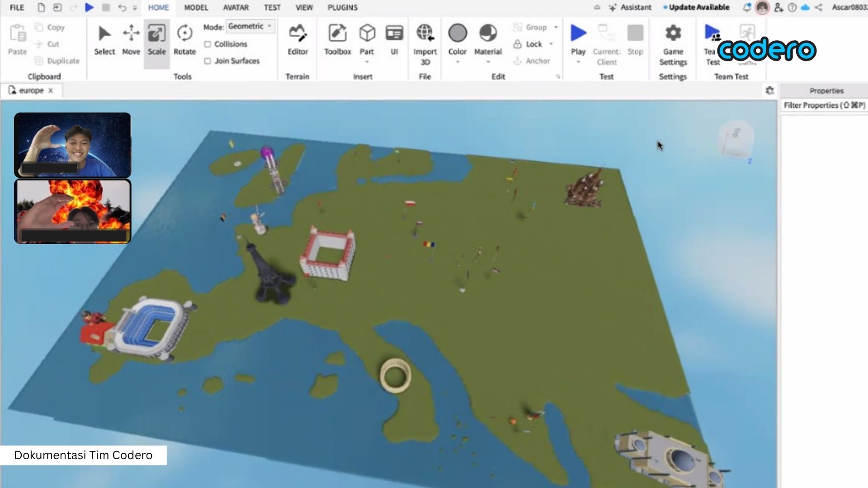
Task: Click the new file icon
Action: click(41, 8)
